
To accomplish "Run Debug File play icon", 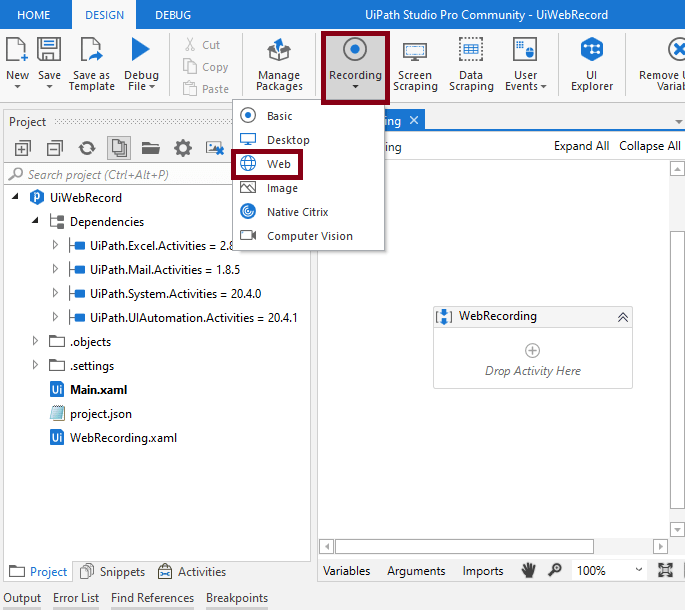I will point(141,49).
